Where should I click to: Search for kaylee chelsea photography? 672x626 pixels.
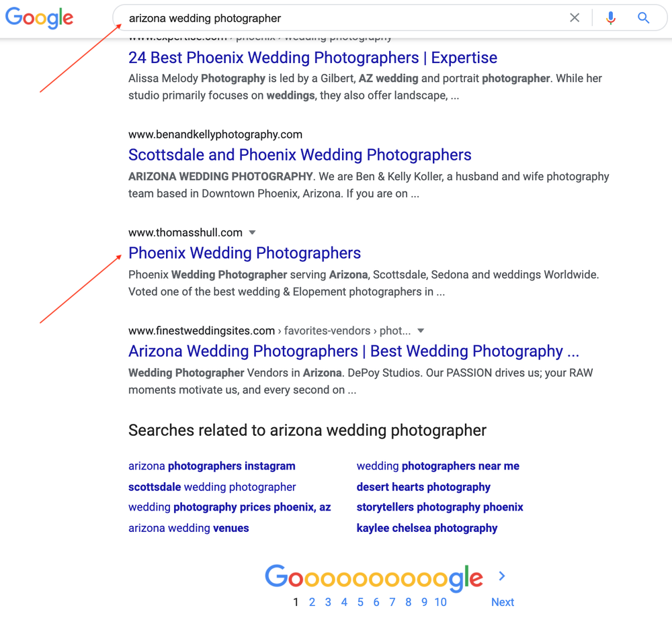pos(427,529)
